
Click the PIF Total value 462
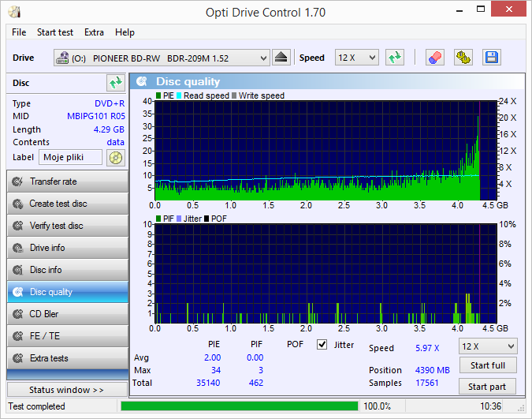256,383
